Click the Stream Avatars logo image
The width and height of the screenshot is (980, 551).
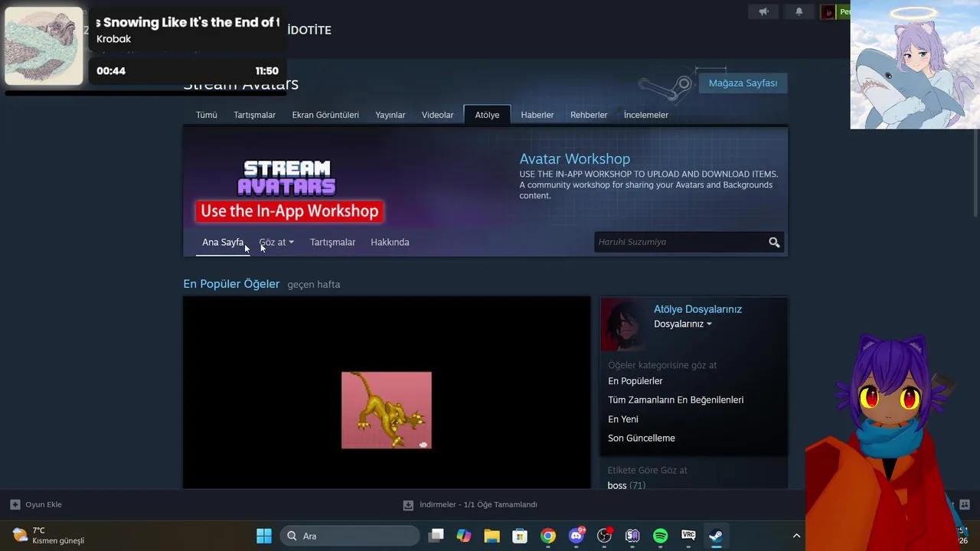[x=287, y=178]
